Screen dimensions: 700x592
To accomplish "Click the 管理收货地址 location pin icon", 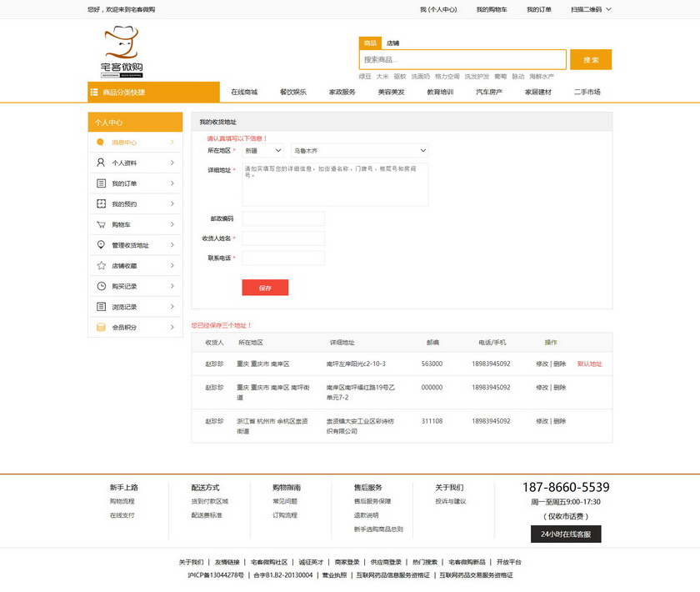I will (x=102, y=245).
